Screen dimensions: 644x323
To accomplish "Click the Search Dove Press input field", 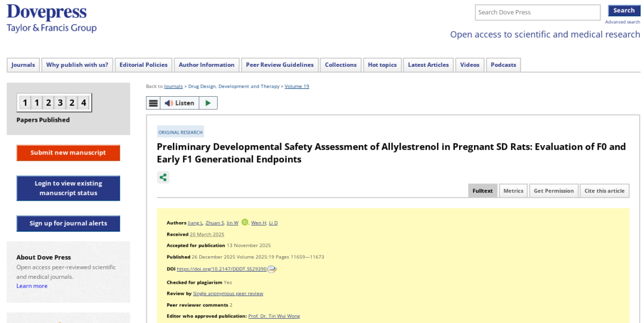I will 538,13.
